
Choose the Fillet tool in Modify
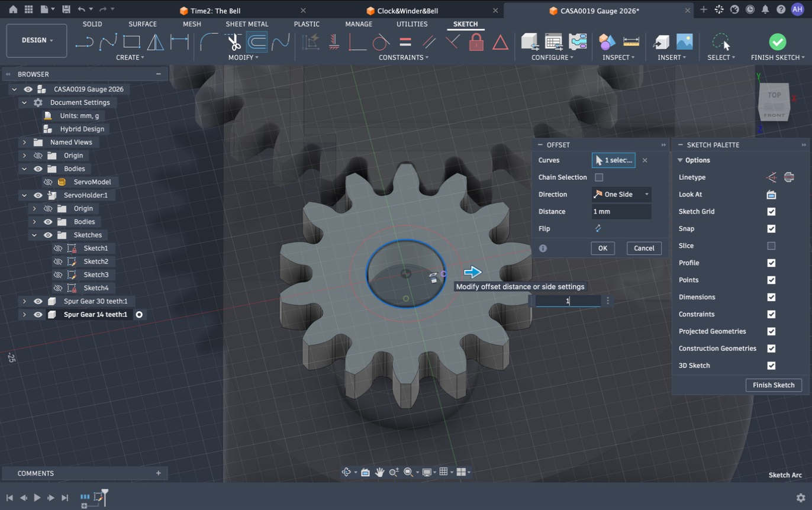coord(209,41)
